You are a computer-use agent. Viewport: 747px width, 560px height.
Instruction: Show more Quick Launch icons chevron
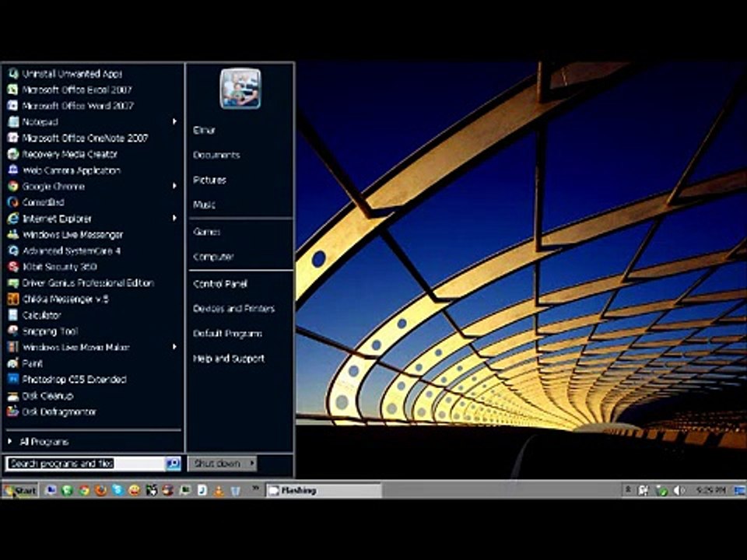pyautogui.click(x=255, y=488)
